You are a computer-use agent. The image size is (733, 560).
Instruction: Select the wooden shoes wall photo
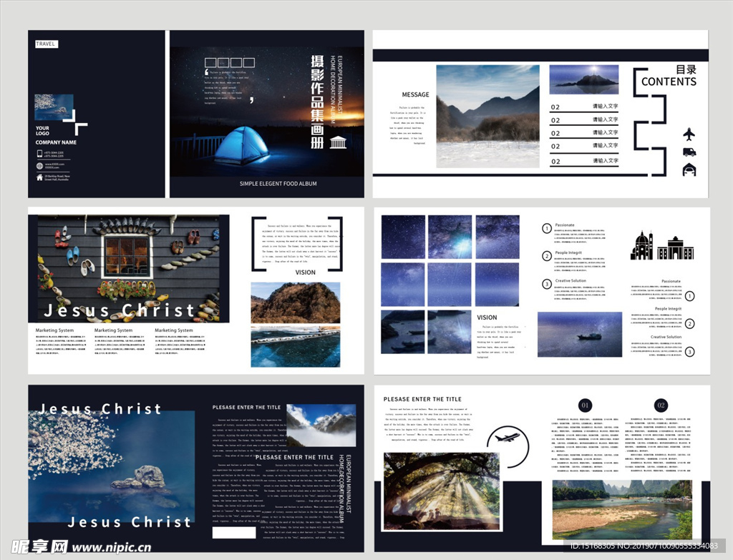point(129,269)
